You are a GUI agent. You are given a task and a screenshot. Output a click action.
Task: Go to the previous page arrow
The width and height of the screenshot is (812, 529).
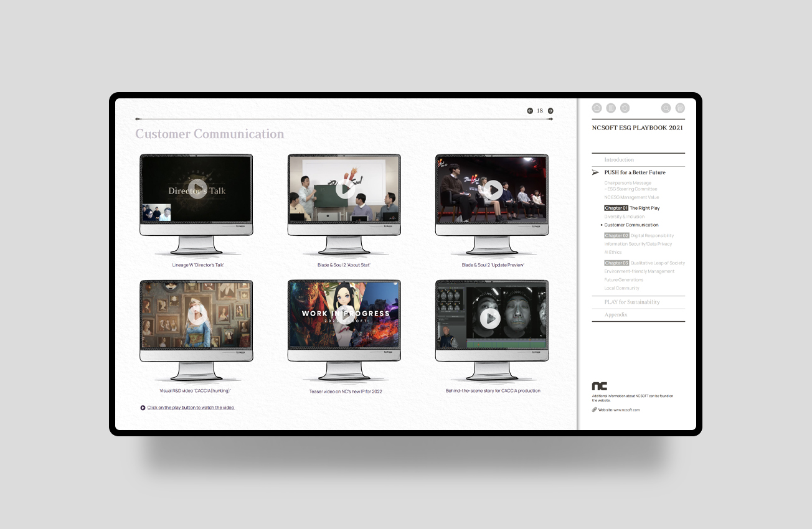pos(530,111)
